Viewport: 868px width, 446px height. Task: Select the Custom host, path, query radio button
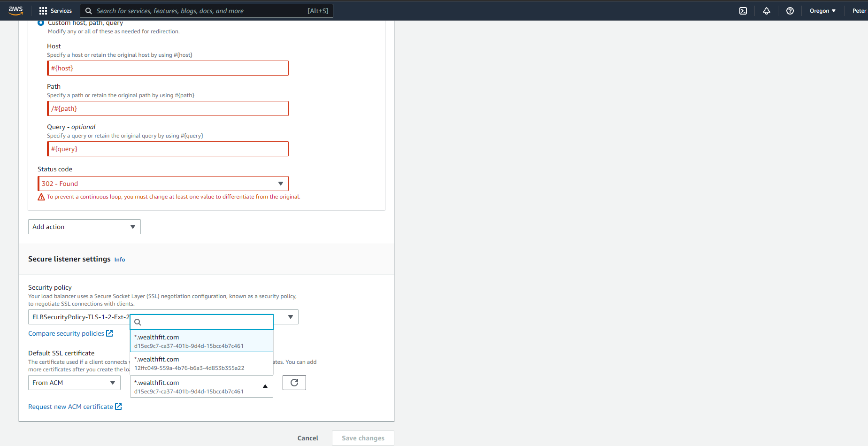coord(41,22)
